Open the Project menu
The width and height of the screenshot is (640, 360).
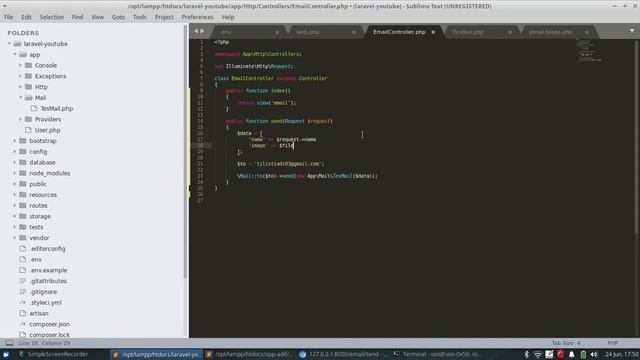pos(164,17)
